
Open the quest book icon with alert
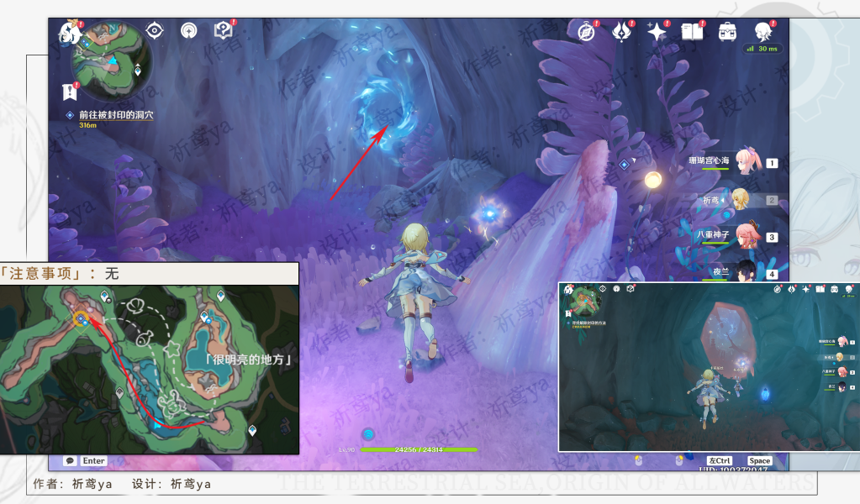(x=223, y=31)
